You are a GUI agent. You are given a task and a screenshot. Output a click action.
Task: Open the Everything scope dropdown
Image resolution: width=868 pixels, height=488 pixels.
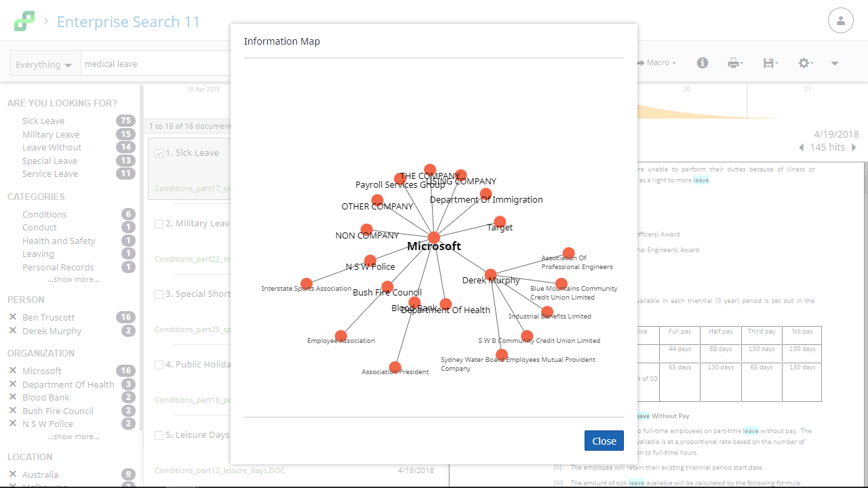click(x=45, y=64)
